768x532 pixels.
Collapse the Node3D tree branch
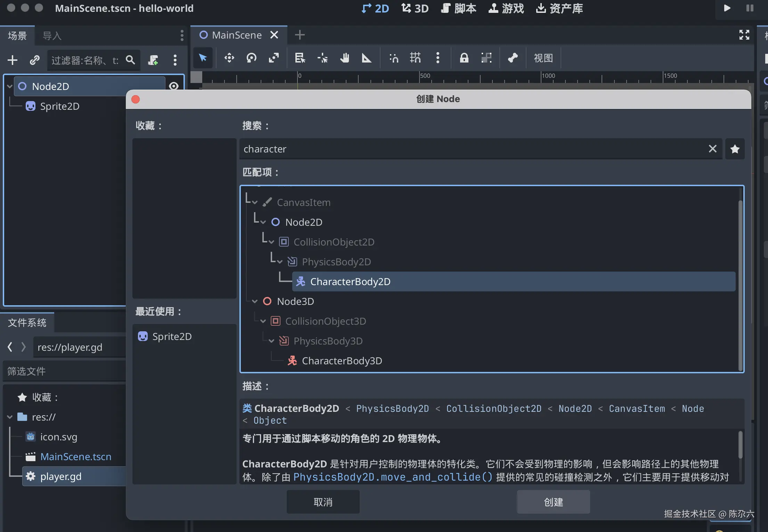tap(255, 301)
